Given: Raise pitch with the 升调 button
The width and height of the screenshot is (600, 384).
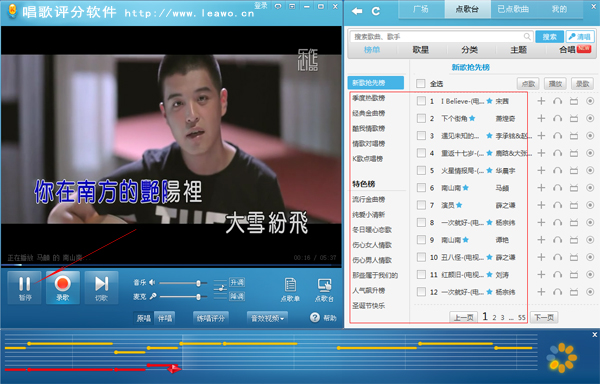Looking at the screenshot, I should 237,282.
